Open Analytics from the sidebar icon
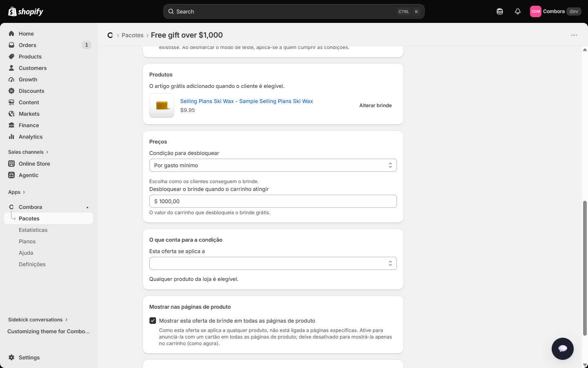Screen dimensions: 588x368 coord(11,137)
